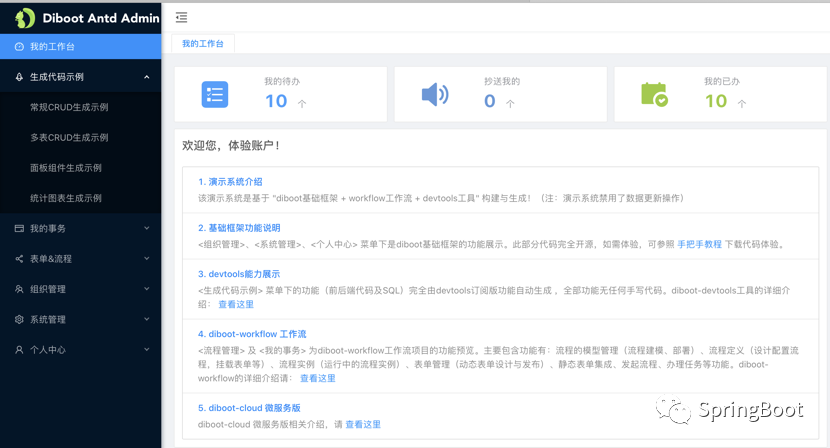The width and height of the screenshot is (830, 448).
Task: Click the 我的待办 count of 10
Action: coord(276,101)
